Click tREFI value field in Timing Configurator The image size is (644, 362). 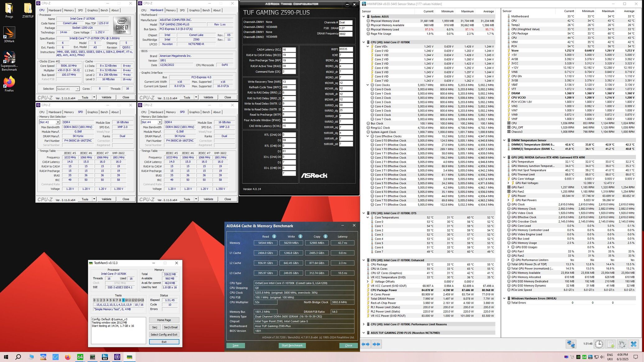[x=346, y=49]
